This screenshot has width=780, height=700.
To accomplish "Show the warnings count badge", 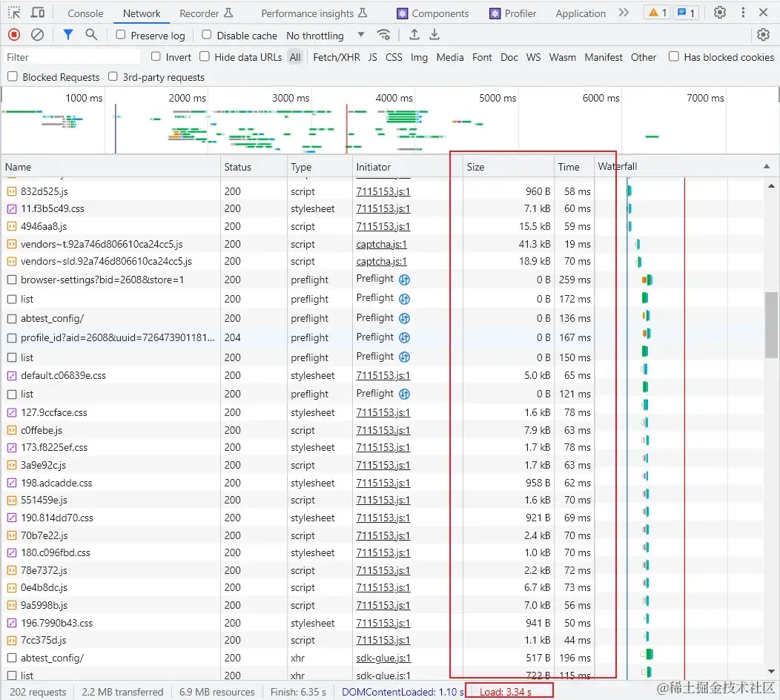I will (657, 13).
